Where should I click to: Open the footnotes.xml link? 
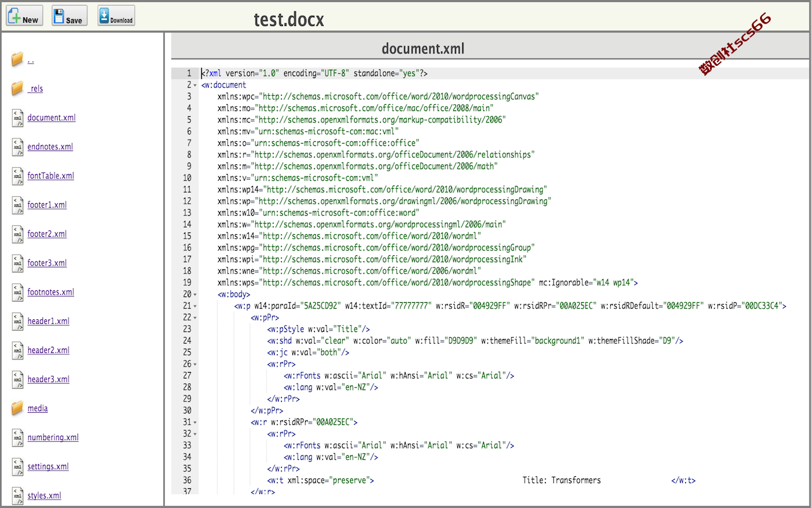tap(51, 292)
